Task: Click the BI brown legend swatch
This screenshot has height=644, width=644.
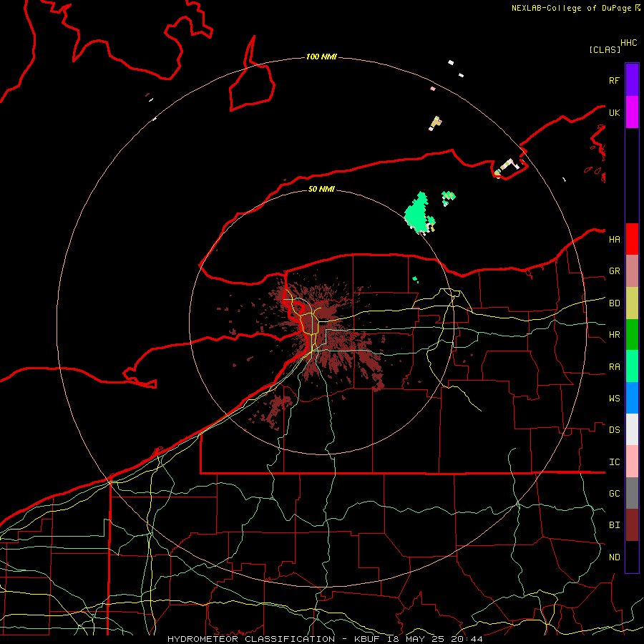Action: pos(632,525)
